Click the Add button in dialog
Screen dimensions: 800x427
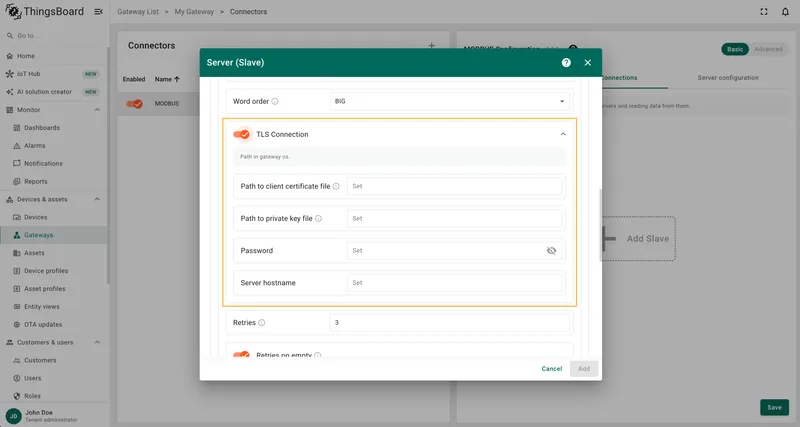pyautogui.click(x=584, y=368)
